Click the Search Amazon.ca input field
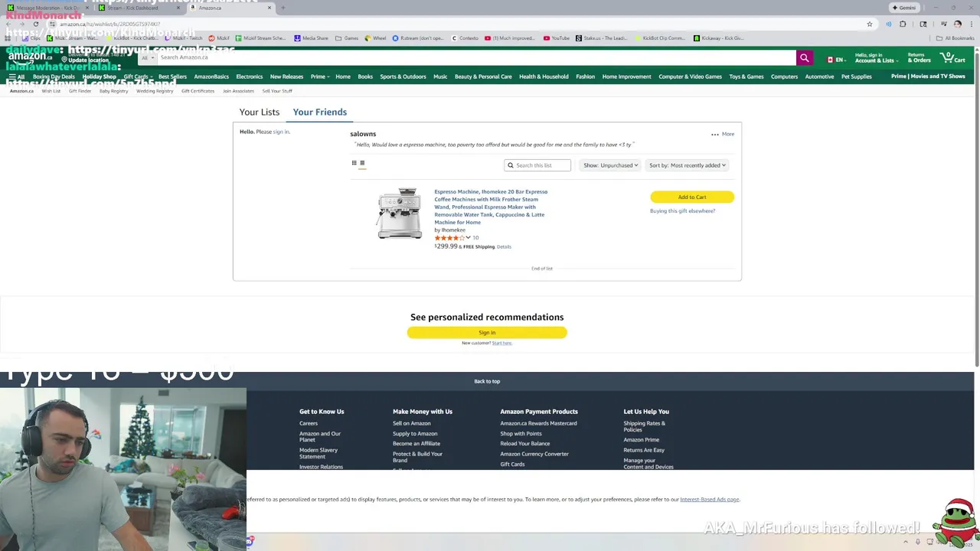The height and width of the screenshot is (551, 980). (476, 57)
